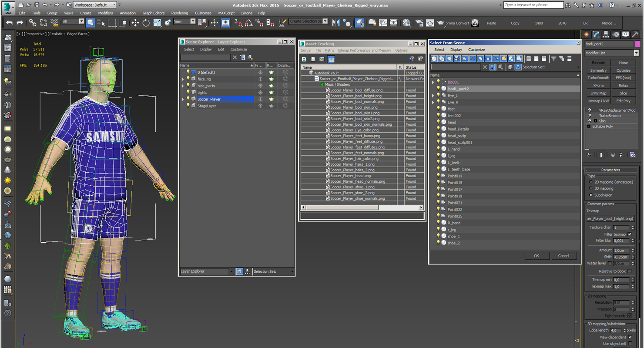Click Display Cameras filter in Select From Scene
The image size is (644, 348).
457,59
